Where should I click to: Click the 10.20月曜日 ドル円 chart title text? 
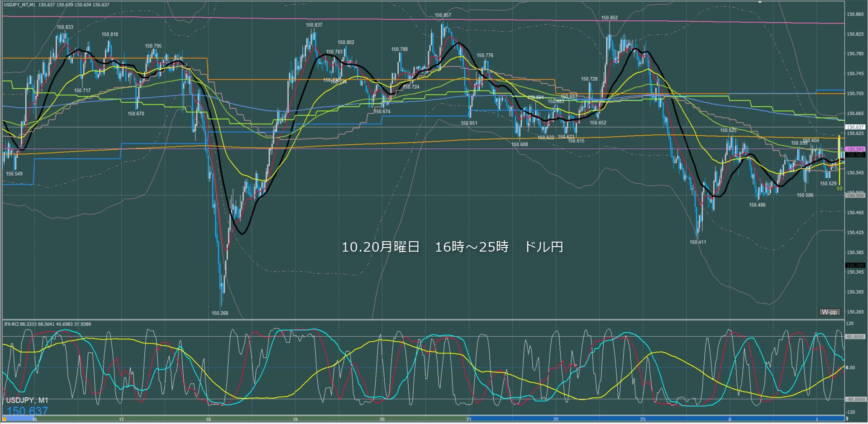click(452, 247)
